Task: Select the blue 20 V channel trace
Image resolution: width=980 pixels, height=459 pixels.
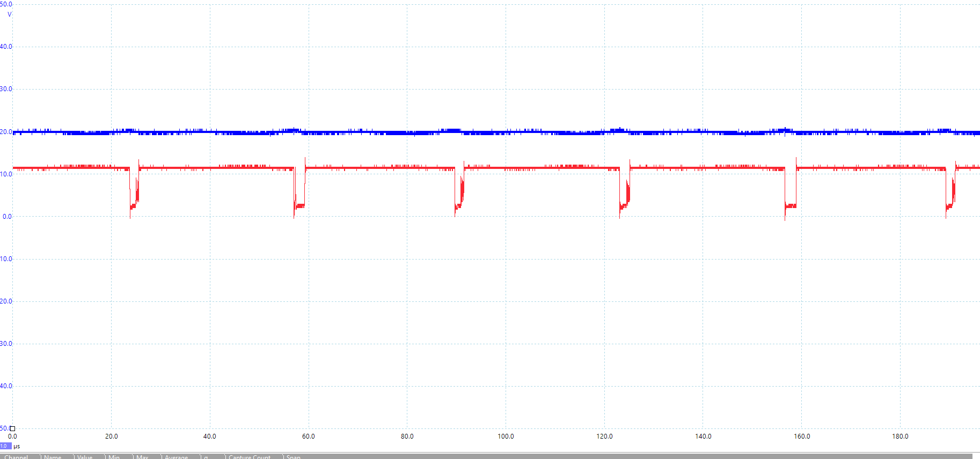Action: click(x=496, y=132)
